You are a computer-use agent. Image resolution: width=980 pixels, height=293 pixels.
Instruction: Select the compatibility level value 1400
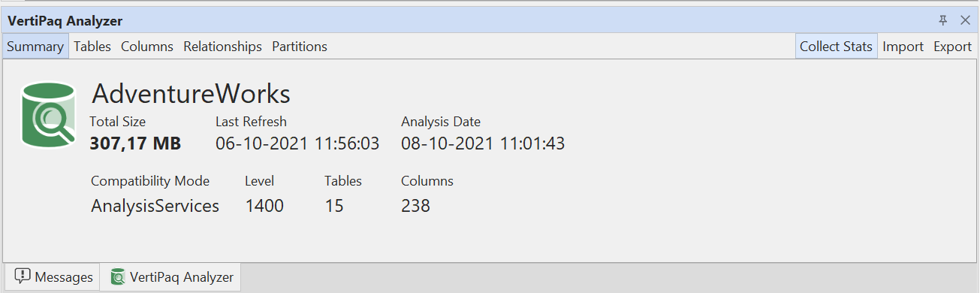[x=264, y=206]
